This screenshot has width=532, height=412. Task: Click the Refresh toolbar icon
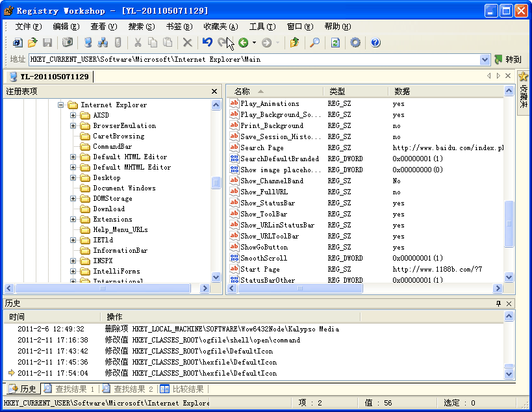coord(335,43)
